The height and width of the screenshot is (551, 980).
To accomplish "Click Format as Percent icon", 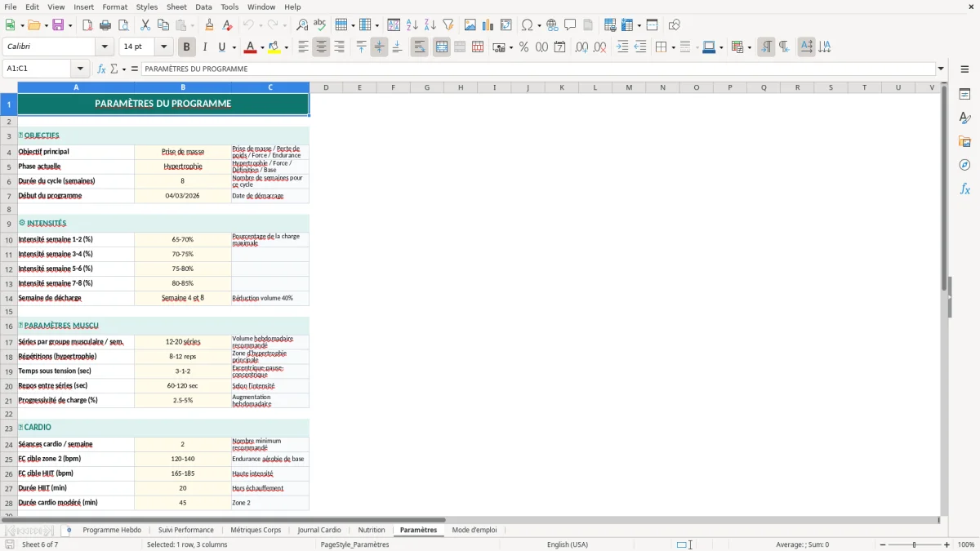I will tap(523, 47).
